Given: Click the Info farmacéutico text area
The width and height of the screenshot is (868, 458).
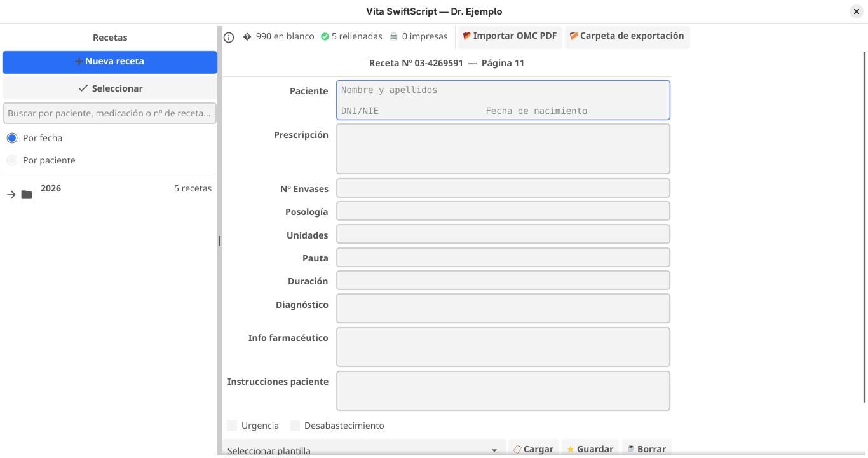Looking at the screenshot, I should [503, 347].
